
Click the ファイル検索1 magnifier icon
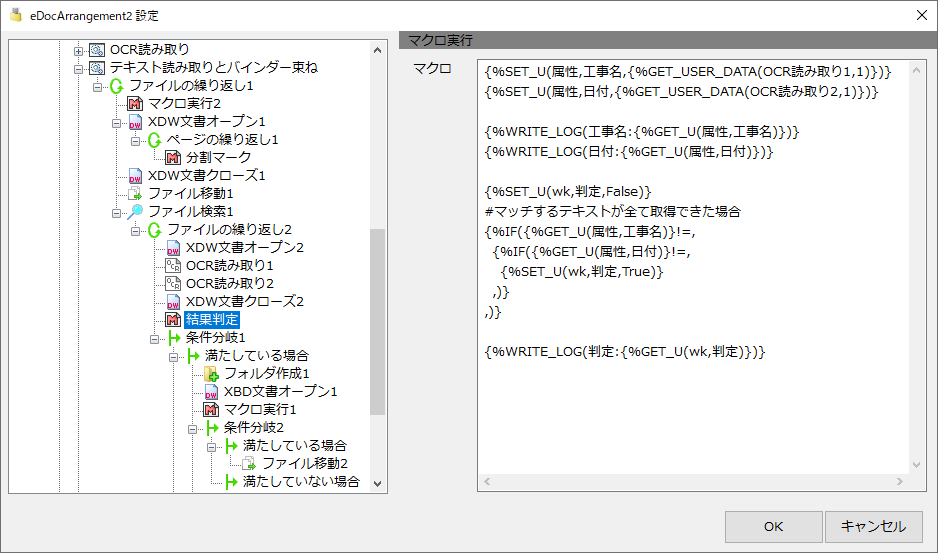(x=135, y=212)
